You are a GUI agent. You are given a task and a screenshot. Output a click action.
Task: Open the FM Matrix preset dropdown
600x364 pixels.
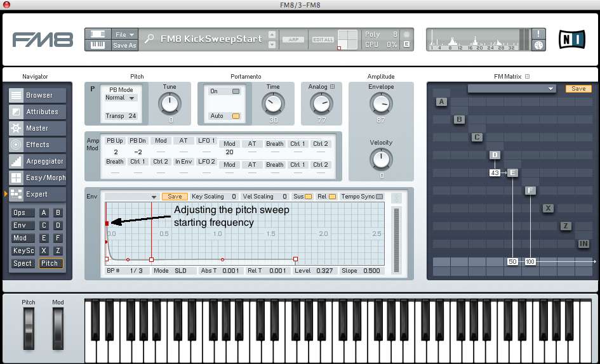(512, 89)
